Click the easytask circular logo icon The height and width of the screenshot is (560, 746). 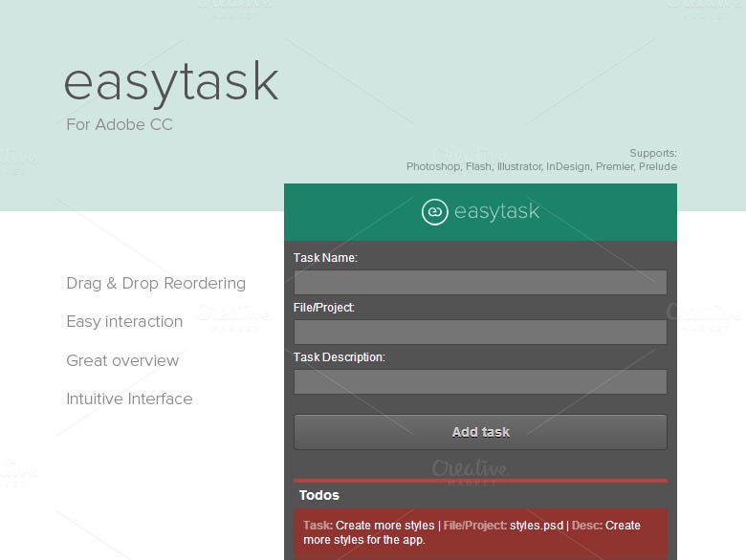pos(434,211)
